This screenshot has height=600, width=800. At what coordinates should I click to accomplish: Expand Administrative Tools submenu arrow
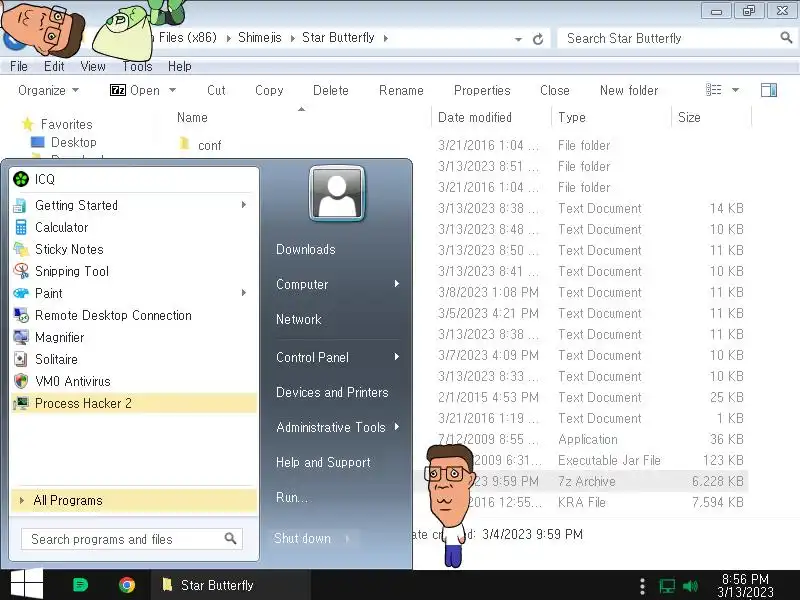click(x=396, y=427)
